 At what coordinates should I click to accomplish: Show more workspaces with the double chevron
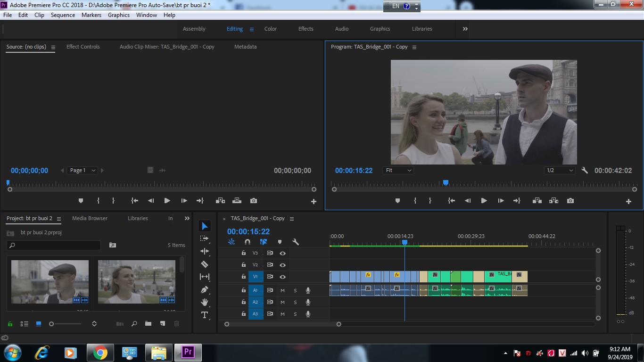[x=465, y=29]
